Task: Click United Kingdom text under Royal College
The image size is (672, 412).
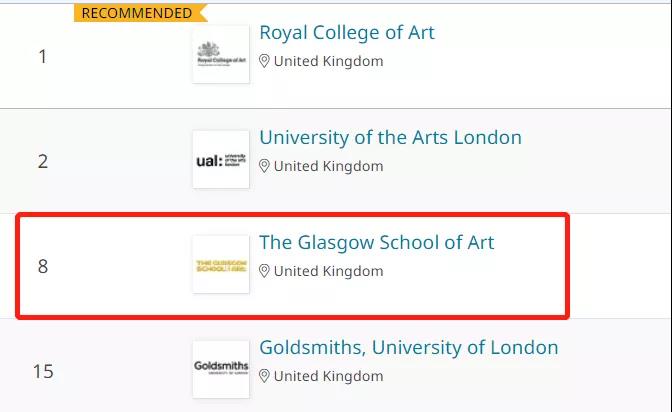Action: click(328, 61)
